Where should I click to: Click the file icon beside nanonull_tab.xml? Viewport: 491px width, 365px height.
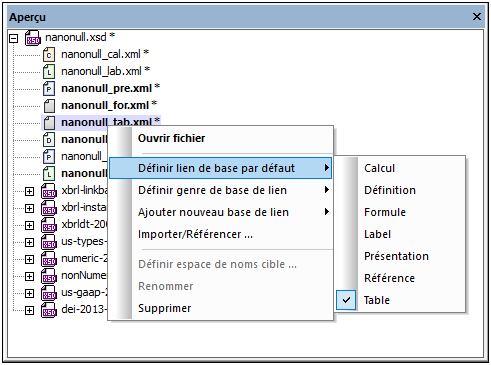49,123
